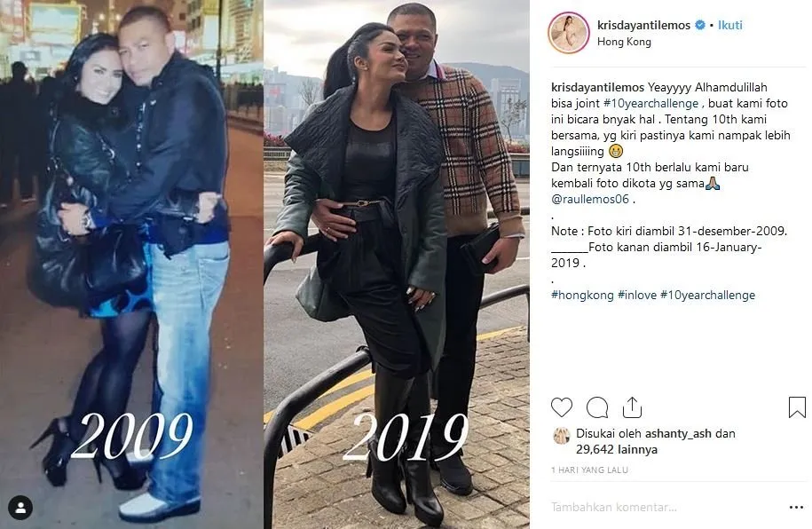The height and width of the screenshot is (529, 812).
Task: Open more options three-dot menu
Action: [796, 507]
